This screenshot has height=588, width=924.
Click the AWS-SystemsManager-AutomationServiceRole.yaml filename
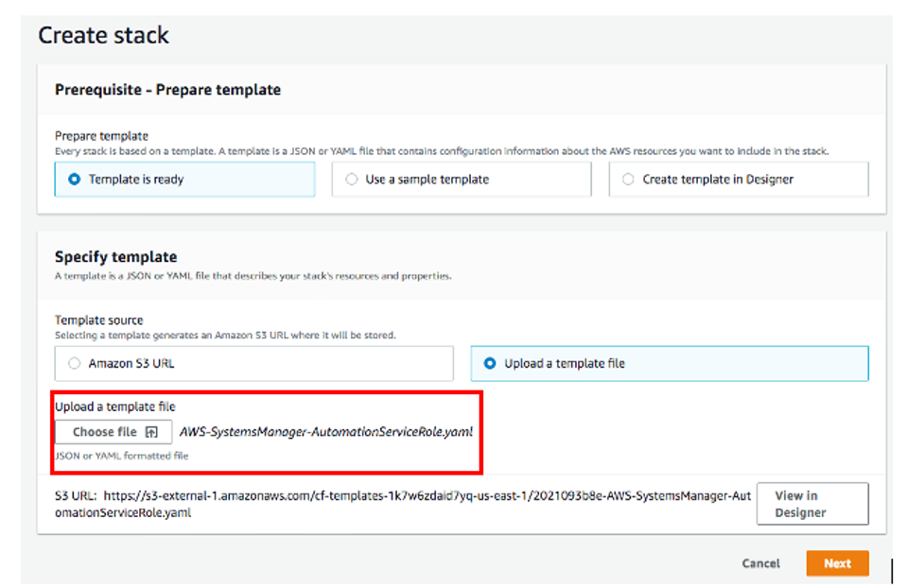323,431
